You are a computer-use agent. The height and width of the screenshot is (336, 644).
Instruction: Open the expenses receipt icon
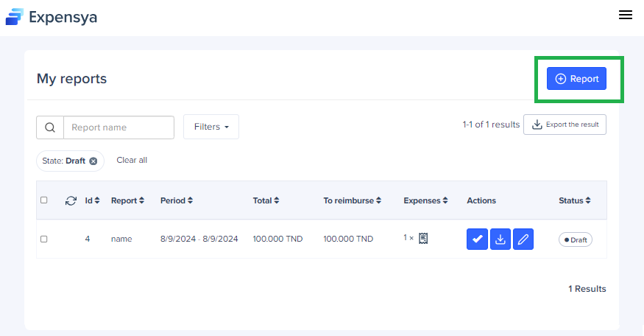423,238
